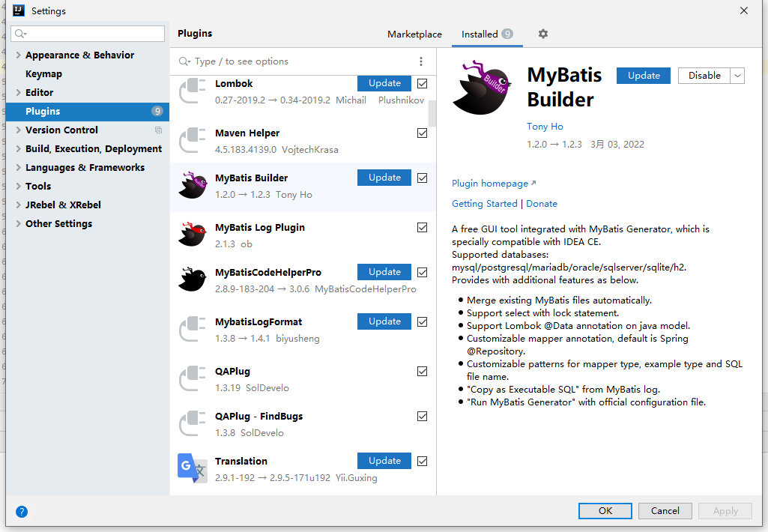Image resolution: width=768 pixels, height=532 pixels.
Task: Select the QAPlug - FindBugs name in the list
Action: (x=258, y=416)
